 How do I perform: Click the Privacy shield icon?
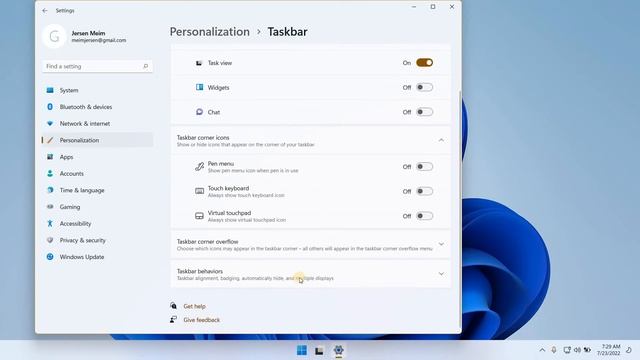(x=50, y=240)
